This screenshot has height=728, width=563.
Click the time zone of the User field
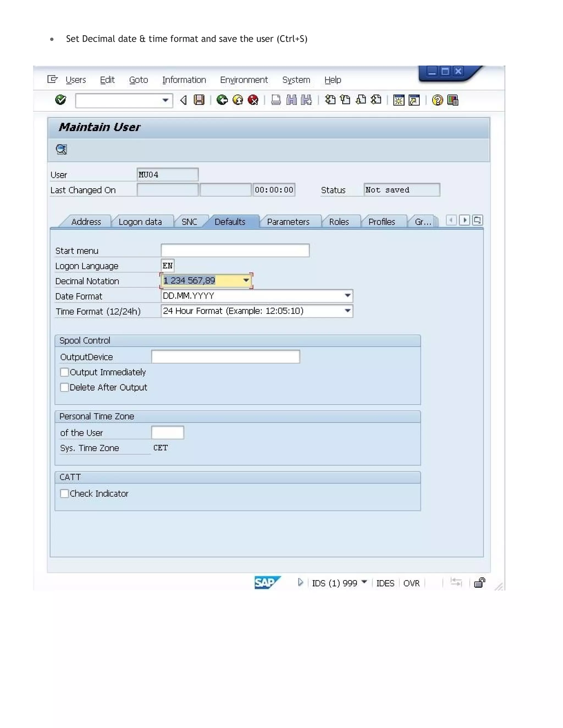[x=167, y=432]
